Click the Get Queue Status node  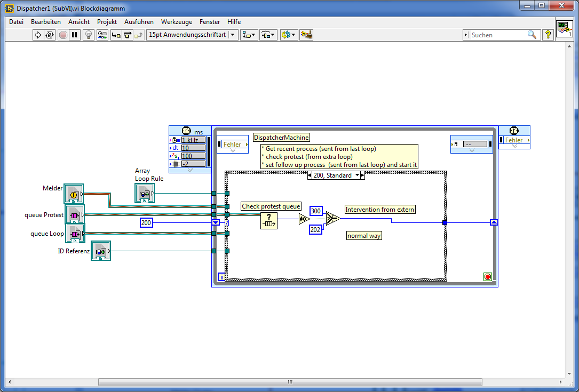tap(269, 220)
